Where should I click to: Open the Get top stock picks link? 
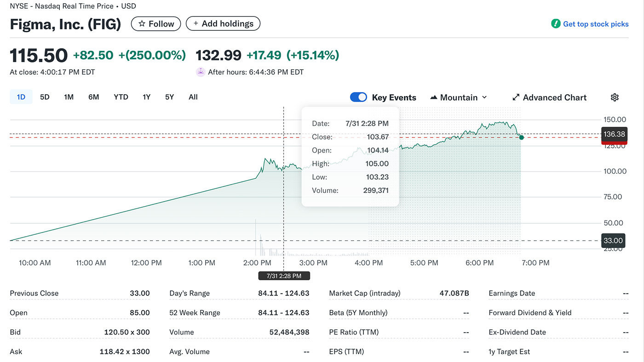tap(596, 24)
